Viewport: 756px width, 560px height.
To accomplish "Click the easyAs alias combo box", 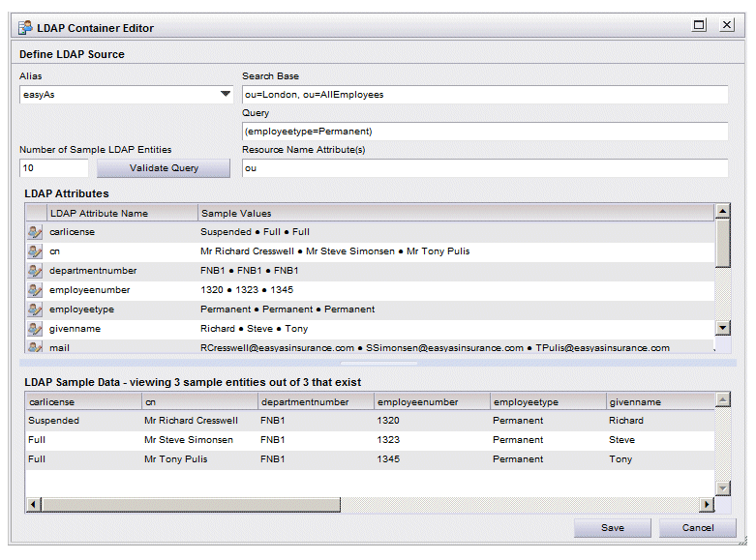I will coord(126,95).
